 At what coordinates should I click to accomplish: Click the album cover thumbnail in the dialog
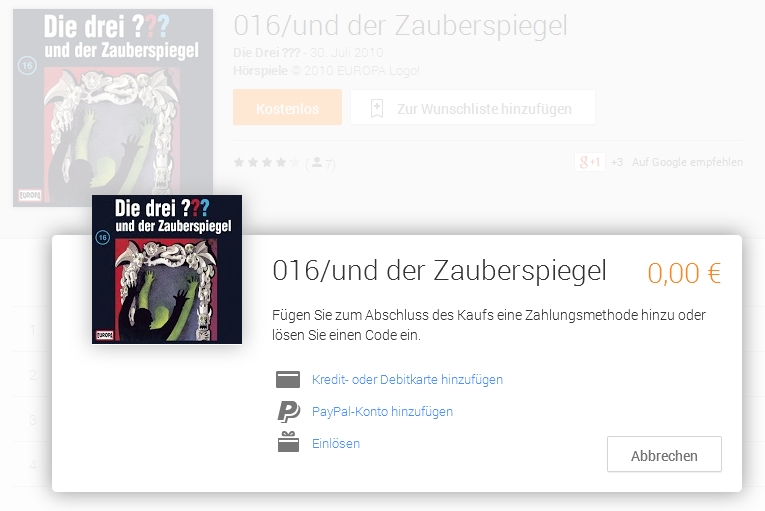coord(167,269)
